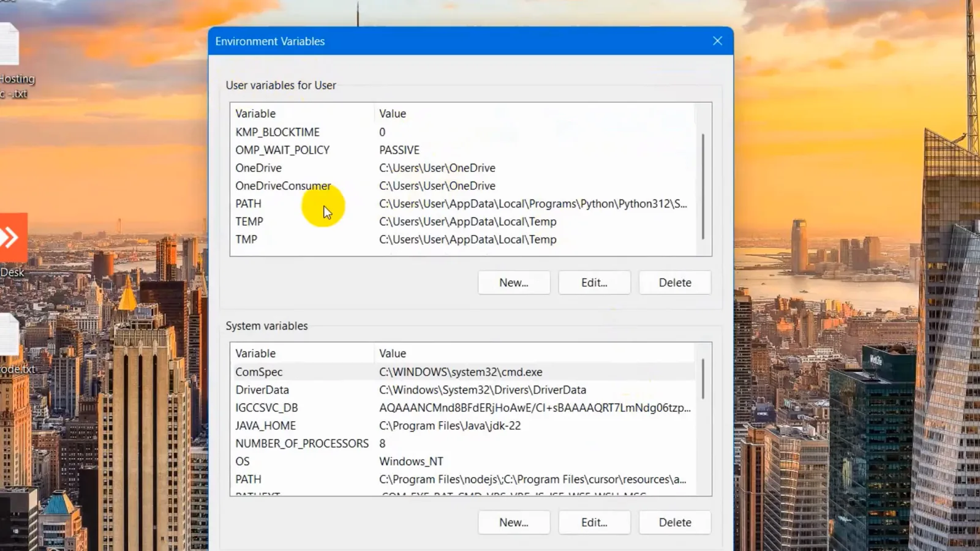
Task: Select the DriverData system variable row
Action: [463, 390]
